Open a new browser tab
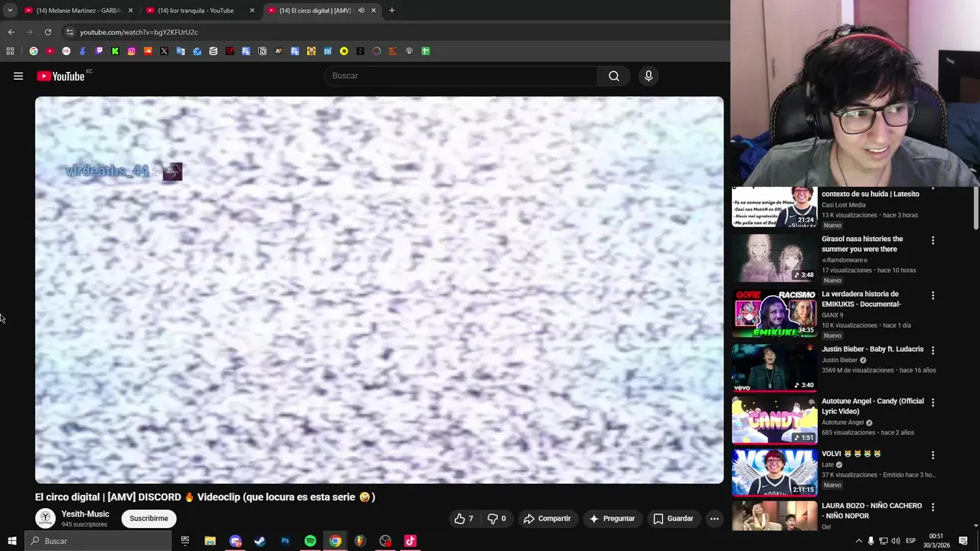Screen dimensions: 980x551 tap(392, 11)
